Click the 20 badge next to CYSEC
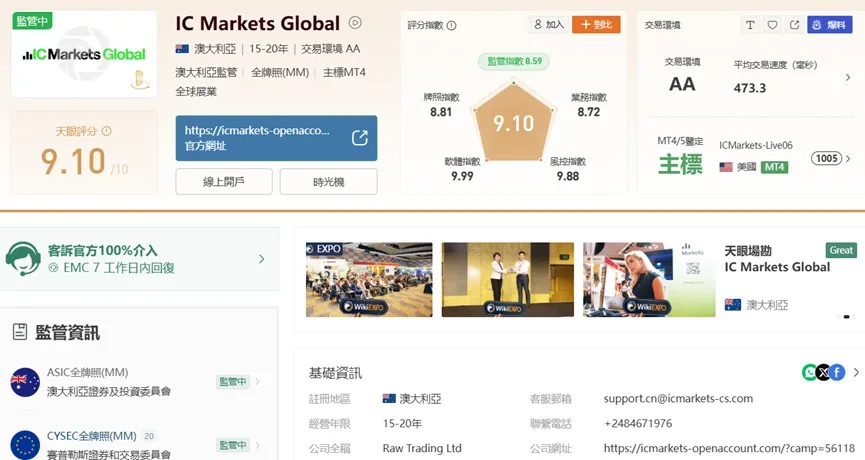The width and height of the screenshot is (865, 460). (x=149, y=436)
